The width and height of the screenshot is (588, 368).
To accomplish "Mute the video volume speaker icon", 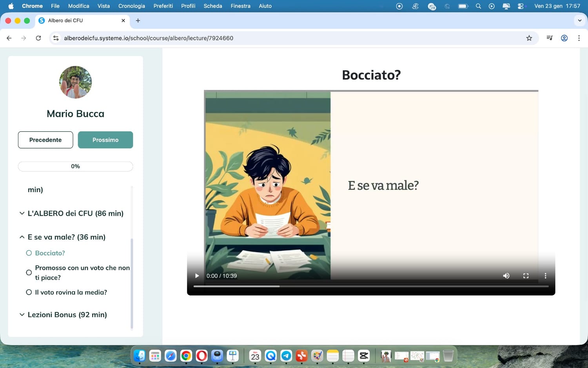I will [506, 276].
